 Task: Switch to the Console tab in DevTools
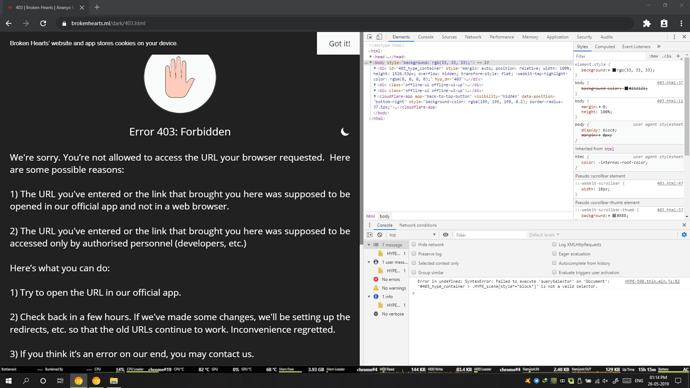coord(426,37)
